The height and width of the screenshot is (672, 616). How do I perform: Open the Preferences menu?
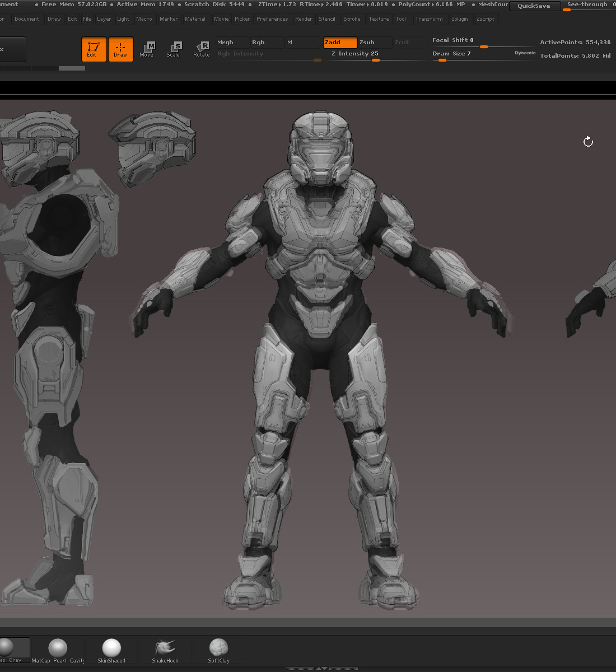click(272, 19)
